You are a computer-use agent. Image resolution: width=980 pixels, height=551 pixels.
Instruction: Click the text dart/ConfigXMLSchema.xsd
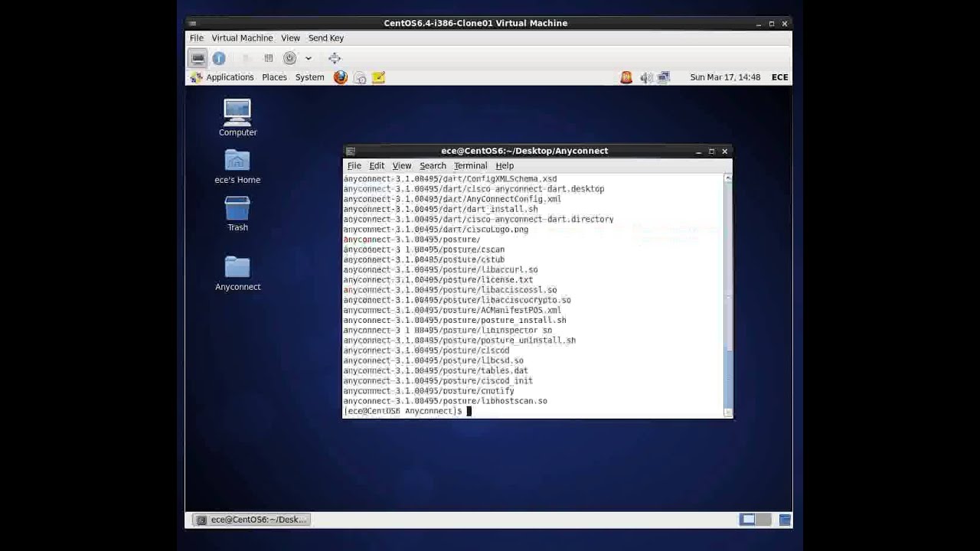click(499, 179)
